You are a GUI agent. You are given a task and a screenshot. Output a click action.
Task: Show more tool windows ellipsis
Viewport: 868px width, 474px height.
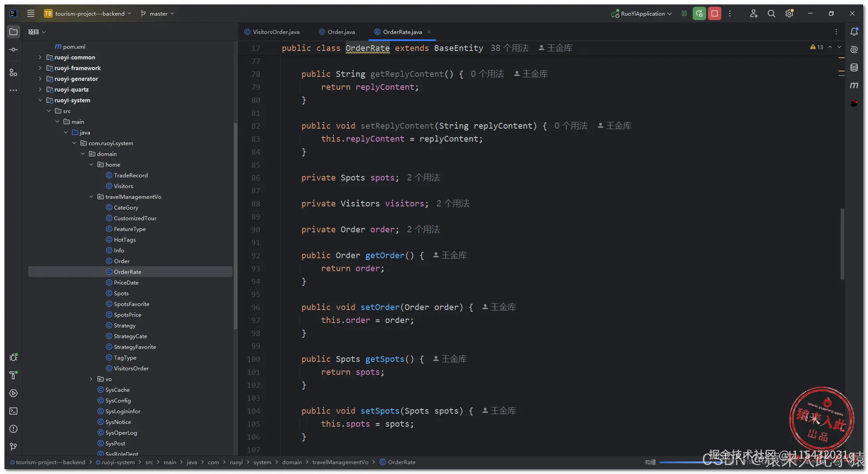(x=13, y=90)
